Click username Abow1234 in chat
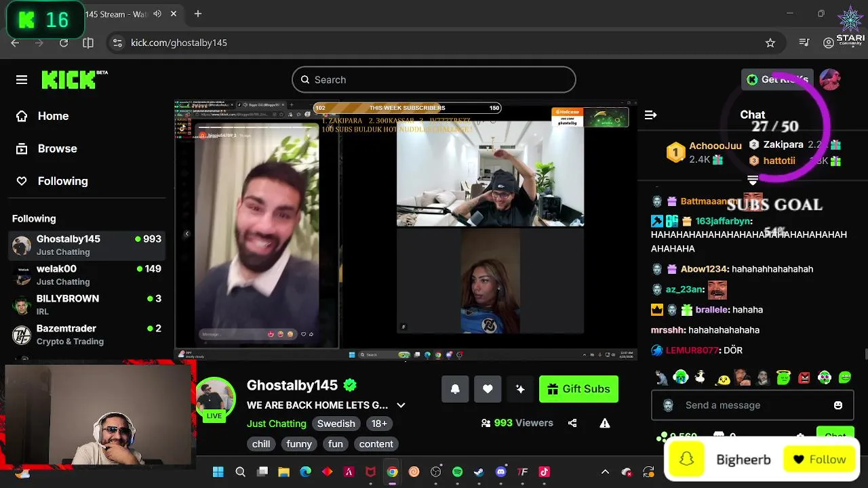Viewport: 868px width, 488px height. [x=703, y=269]
